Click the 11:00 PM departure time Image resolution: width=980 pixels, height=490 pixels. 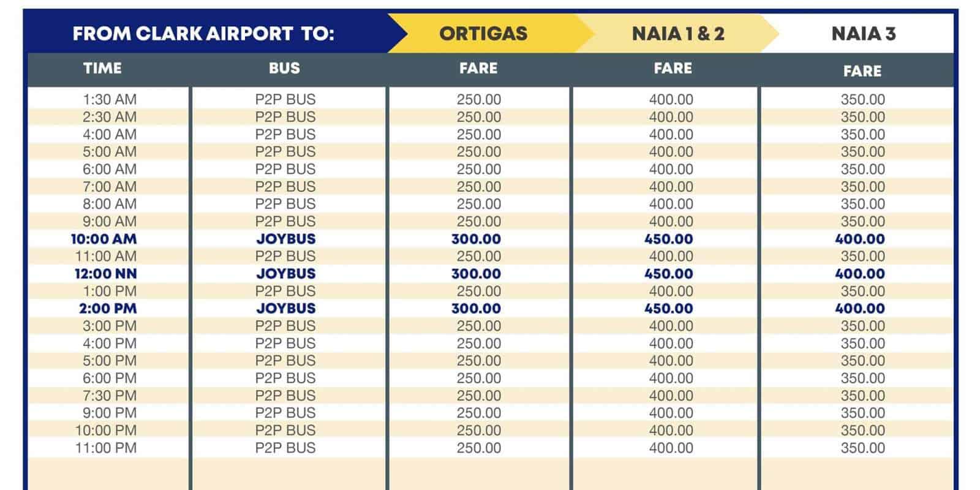click(106, 448)
